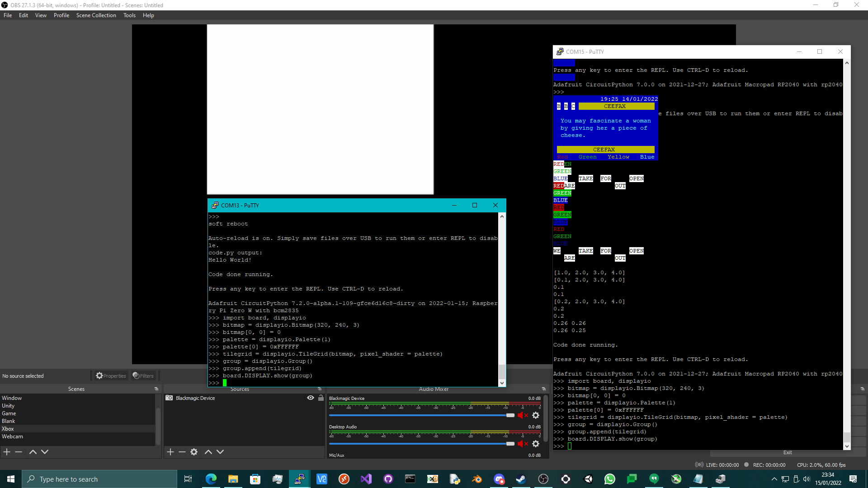
Task: Click the Exit button
Action: click(x=788, y=453)
